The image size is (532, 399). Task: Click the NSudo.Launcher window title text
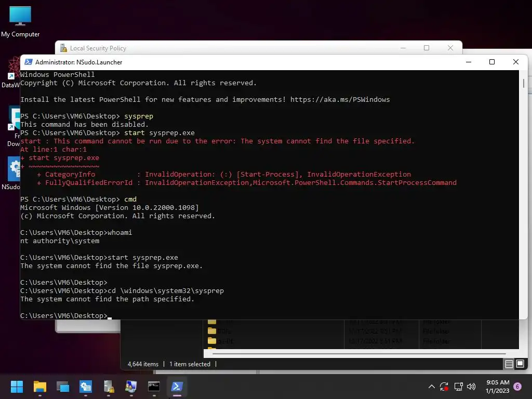click(x=79, y=62)
